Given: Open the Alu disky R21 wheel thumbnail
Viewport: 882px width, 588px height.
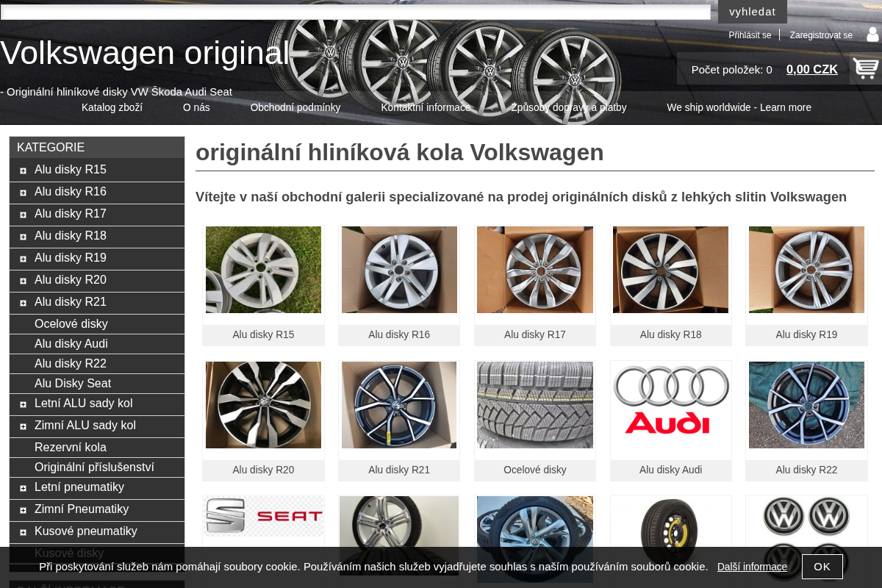Looking at the screenshot, I should click(399, 405).
